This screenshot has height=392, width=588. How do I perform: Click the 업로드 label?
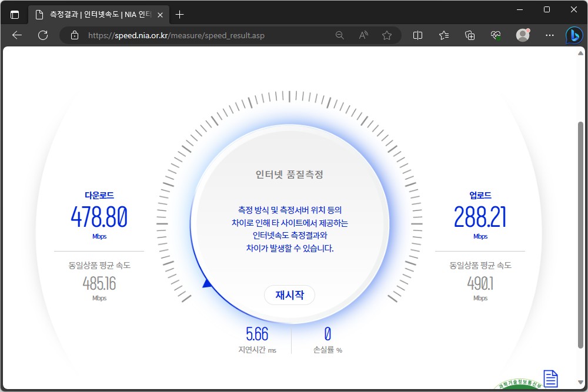click(480, 195)
